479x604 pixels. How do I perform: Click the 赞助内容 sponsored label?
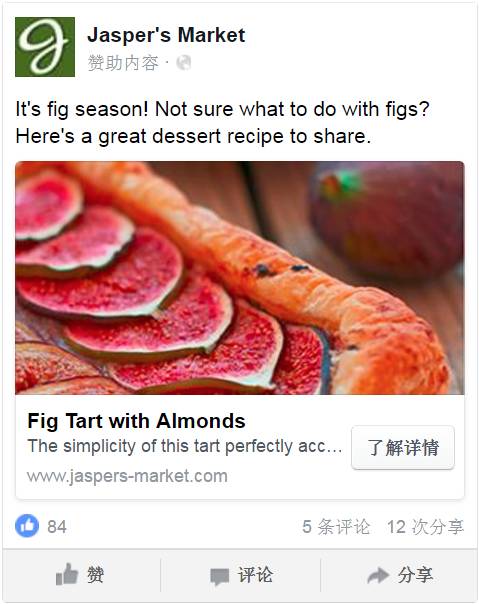[x=123, y=63]
